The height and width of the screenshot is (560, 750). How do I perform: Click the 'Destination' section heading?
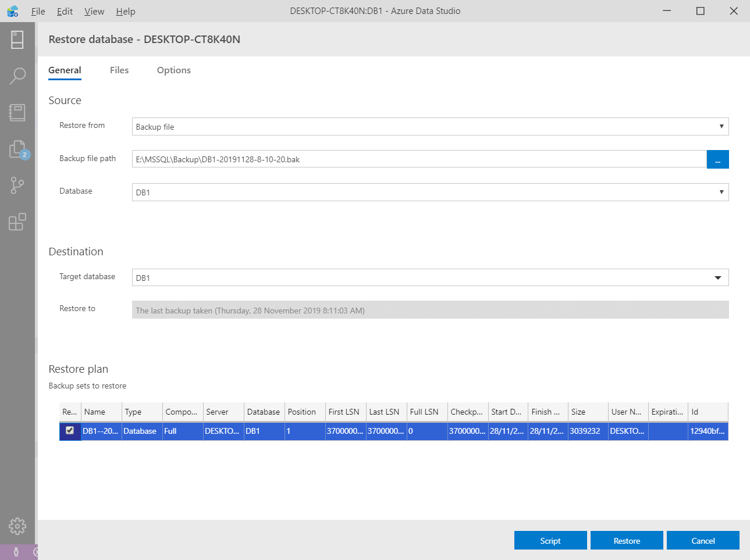[76, 252]
